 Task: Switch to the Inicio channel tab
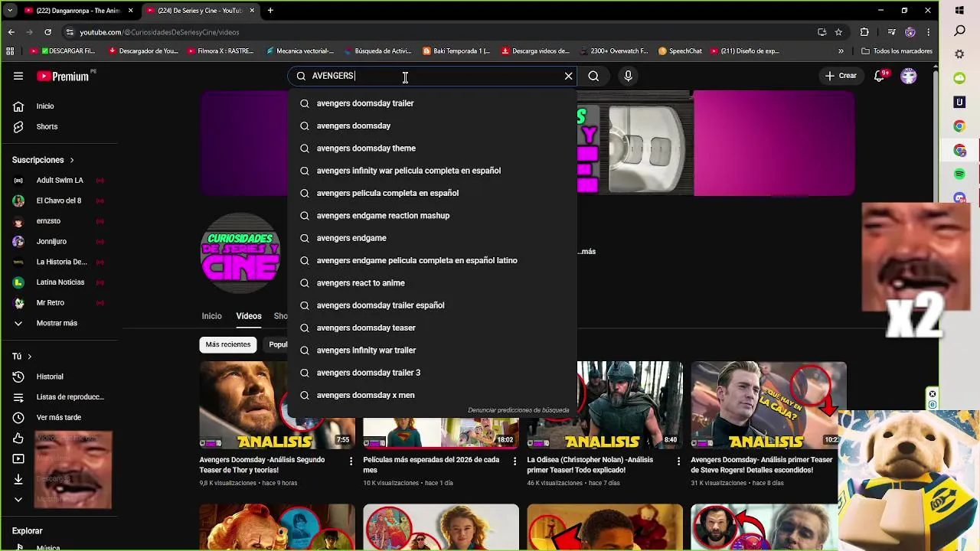click(x=211, y=316)
